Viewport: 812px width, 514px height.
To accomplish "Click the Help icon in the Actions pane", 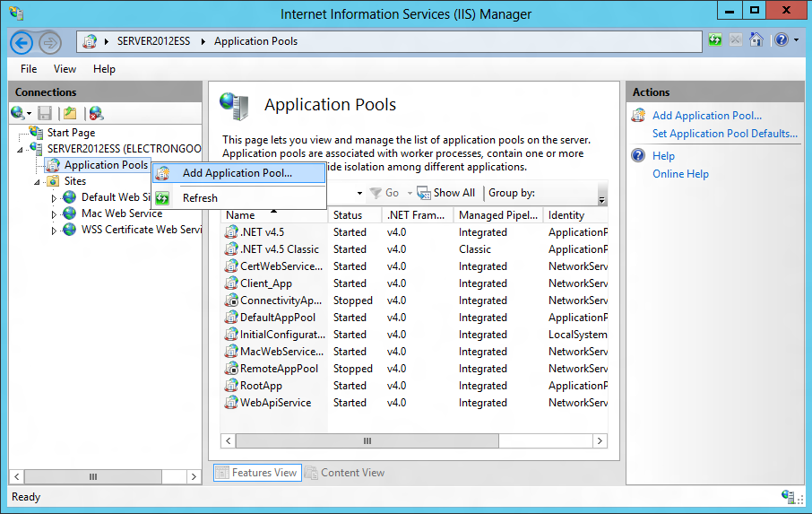I will 638,155.
